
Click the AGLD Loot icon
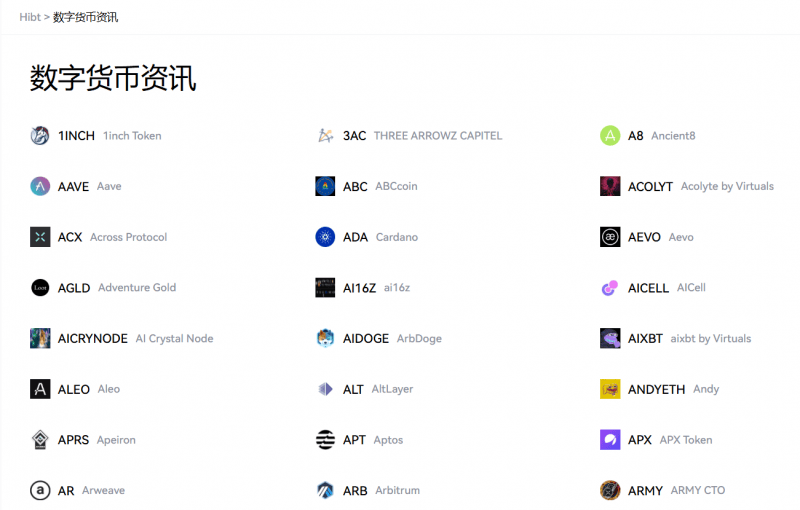coord(40,288)
